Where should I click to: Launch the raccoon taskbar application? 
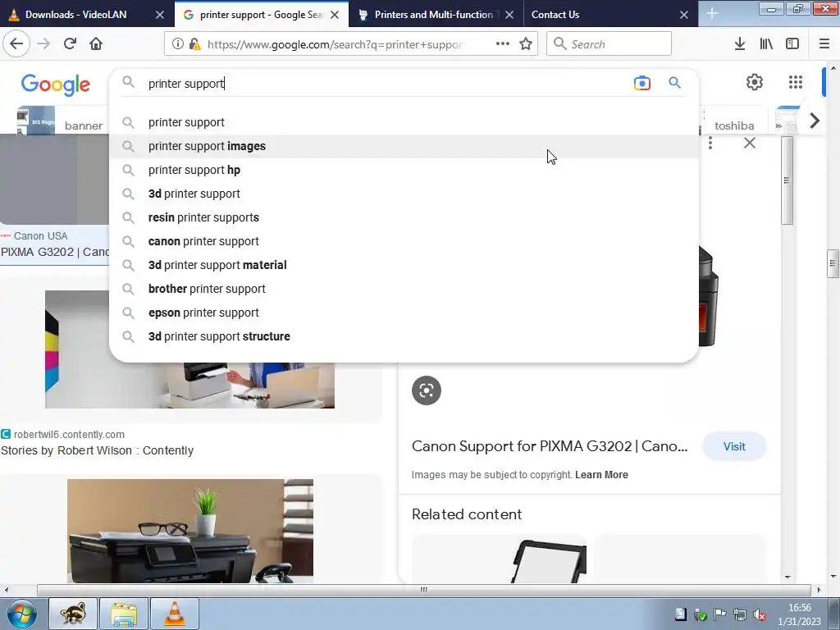73,614
